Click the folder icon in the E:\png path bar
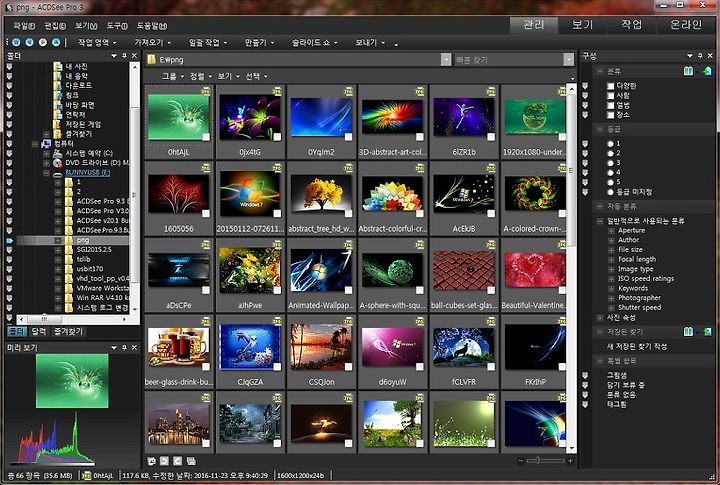720x485 pixels. (151, 60)
